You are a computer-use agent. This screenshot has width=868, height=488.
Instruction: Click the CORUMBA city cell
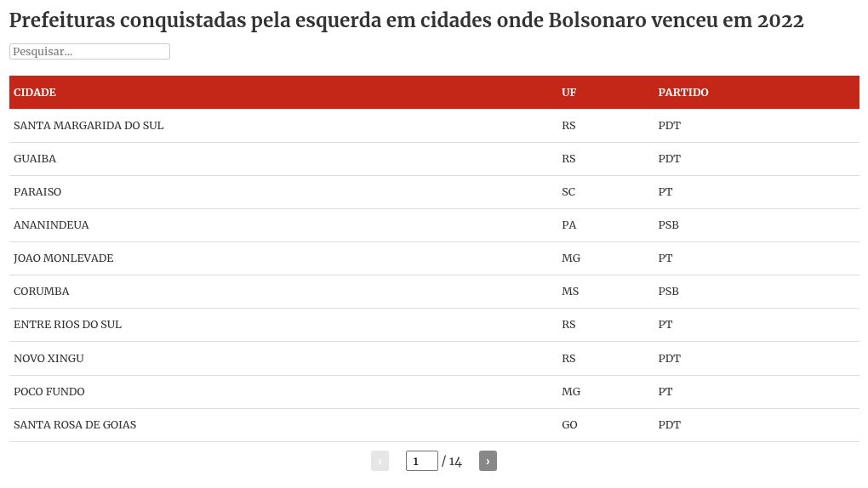pyautogui.click(x=42, y=292)
